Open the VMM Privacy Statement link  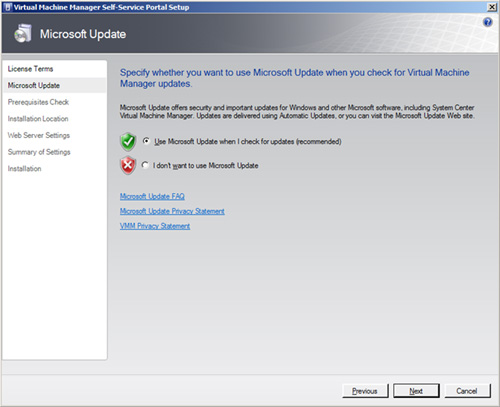click(155, 226)
